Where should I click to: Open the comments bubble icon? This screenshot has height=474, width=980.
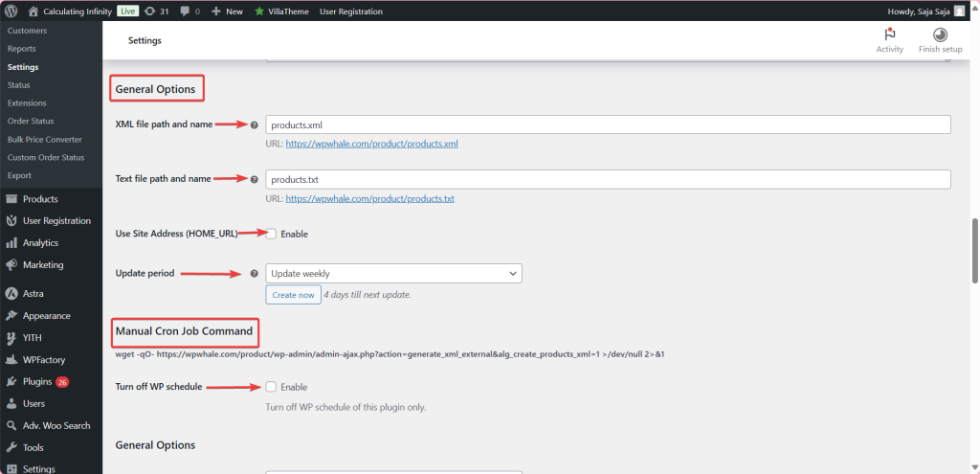(x=185, y=11)
